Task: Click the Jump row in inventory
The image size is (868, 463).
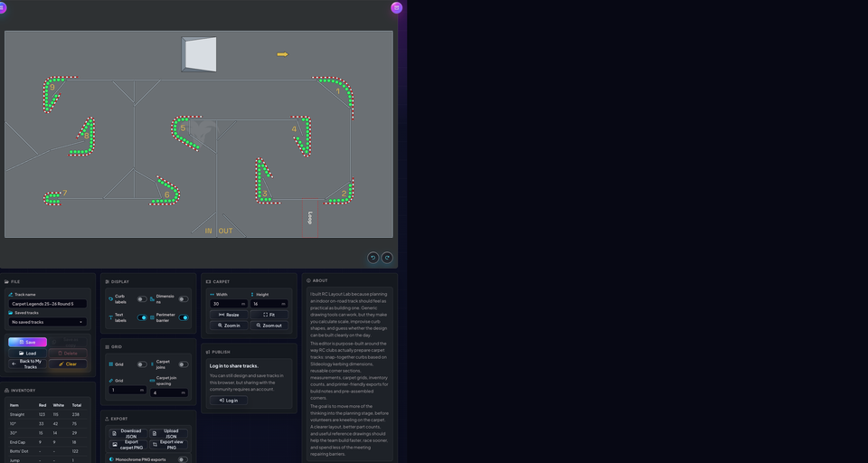Action: (48, 460)
